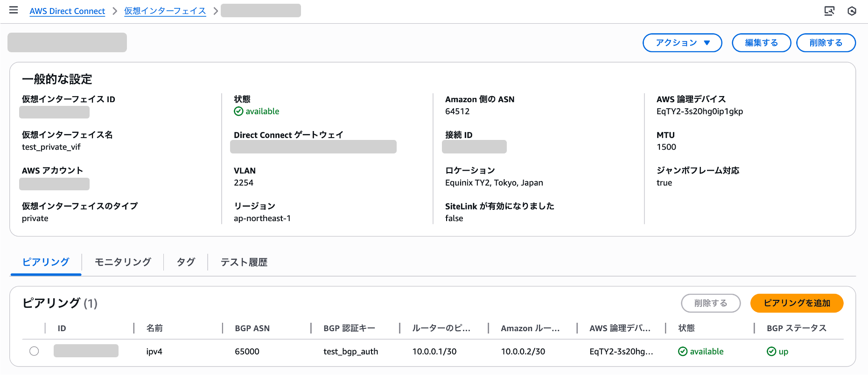Click the top 削除する button
Screen dimensions: 868x375
[x=826, y=43]
